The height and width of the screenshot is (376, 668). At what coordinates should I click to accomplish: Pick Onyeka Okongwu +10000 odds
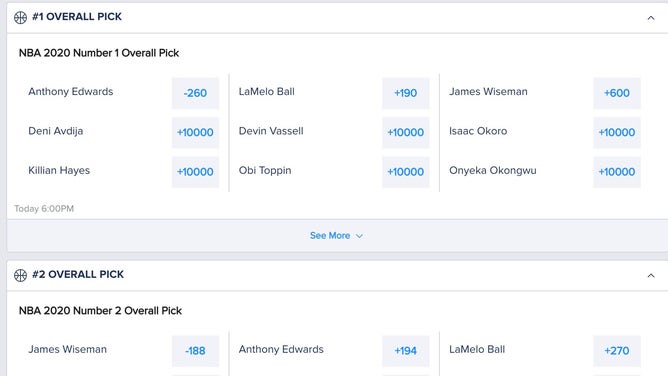(616, 172)
